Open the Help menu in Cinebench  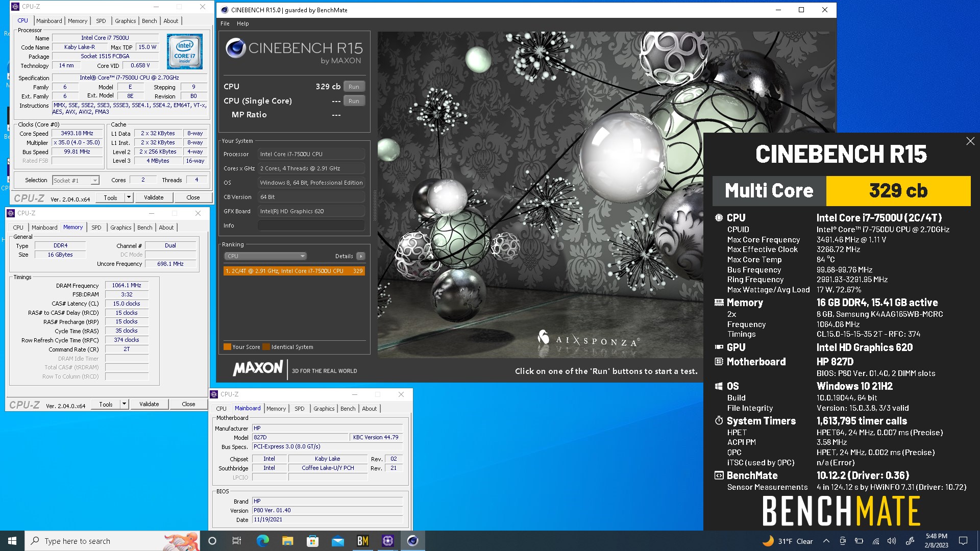(x=243, y=23)
